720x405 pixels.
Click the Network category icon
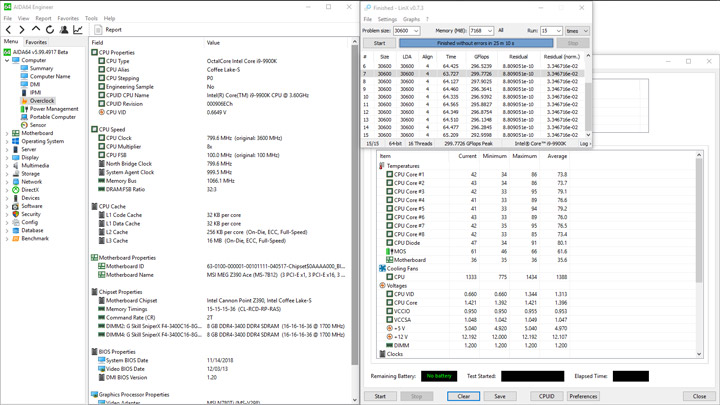[x=16, y=182]
